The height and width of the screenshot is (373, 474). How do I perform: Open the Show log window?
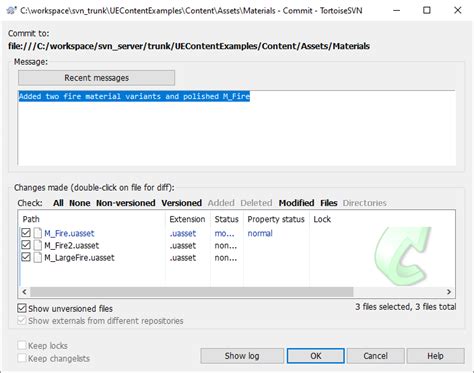tap(242, 356)
